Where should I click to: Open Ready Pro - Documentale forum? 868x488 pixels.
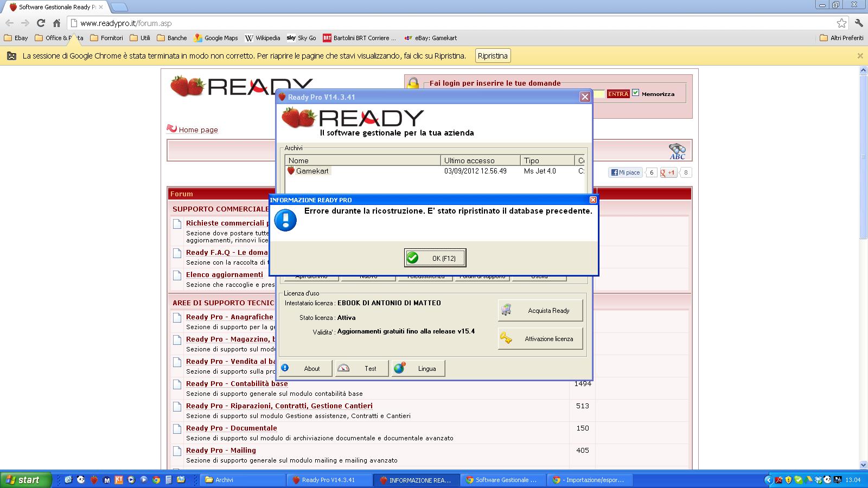[232, 428]
